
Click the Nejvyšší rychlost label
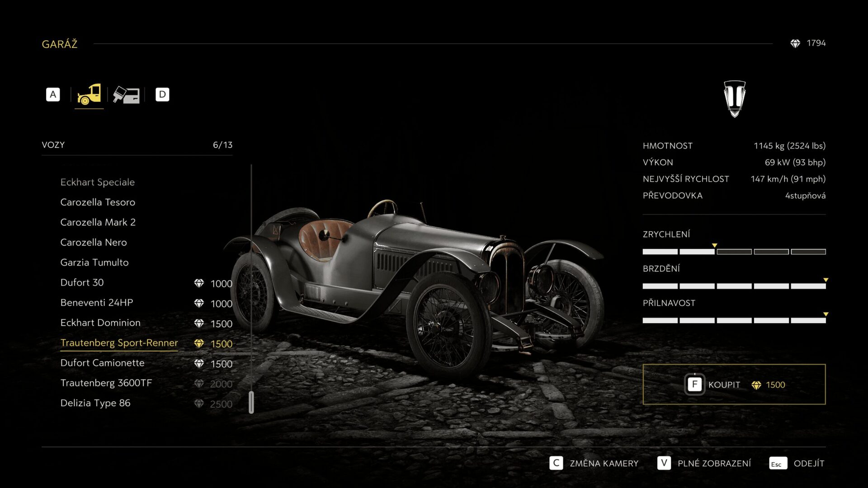coord(686,179)
